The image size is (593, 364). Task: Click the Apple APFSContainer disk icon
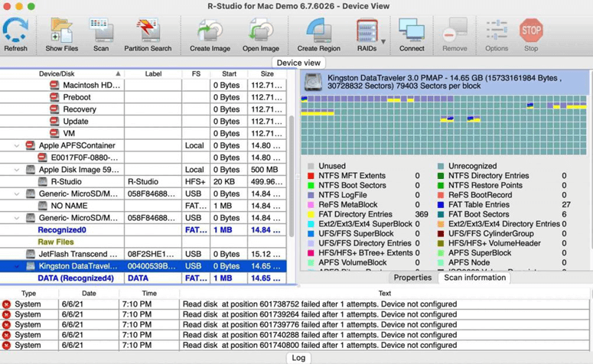(x=31, y=145)
